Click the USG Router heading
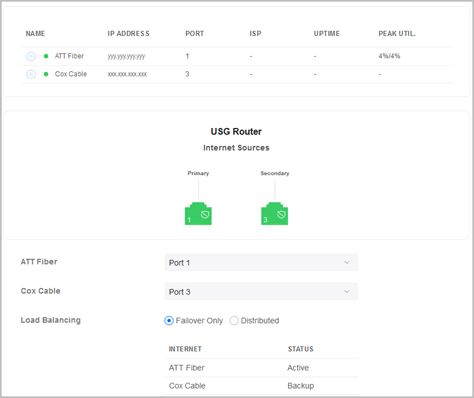Viewport: 474px width, 398px height. [236, 132]
